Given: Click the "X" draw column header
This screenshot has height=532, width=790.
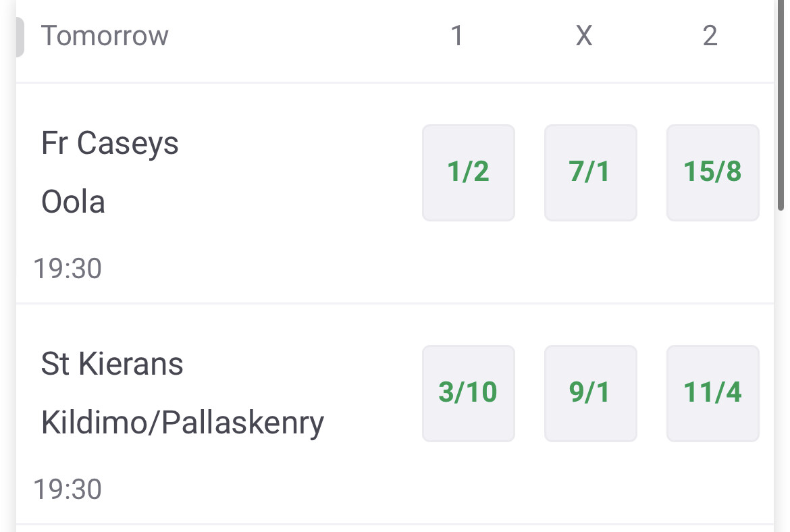Looking at the screenshot, I should point(584,36).
